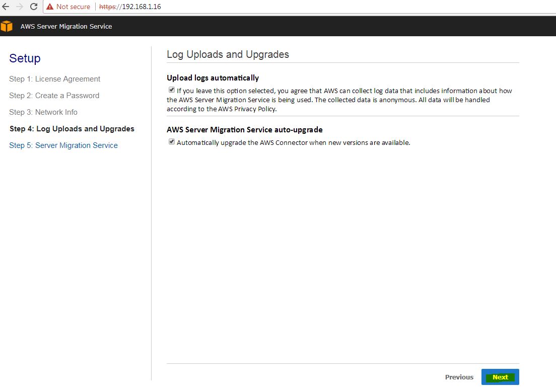This screenshot has width=556, height=392.
Task: Select Step 3: Network Info
Action: (43, 112)
